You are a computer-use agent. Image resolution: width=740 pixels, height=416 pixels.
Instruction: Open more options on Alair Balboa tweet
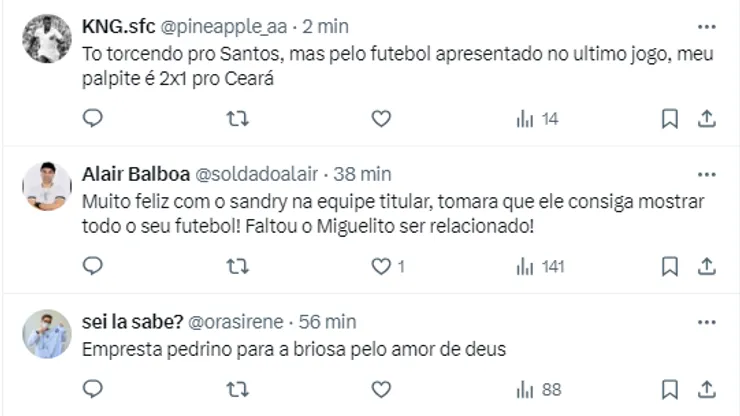click(x=706, y=174)
